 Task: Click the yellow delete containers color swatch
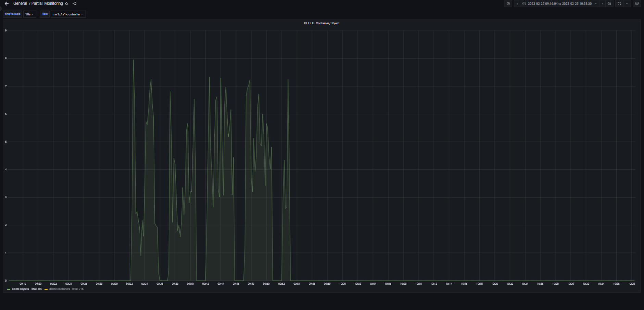tap(46, 289)
